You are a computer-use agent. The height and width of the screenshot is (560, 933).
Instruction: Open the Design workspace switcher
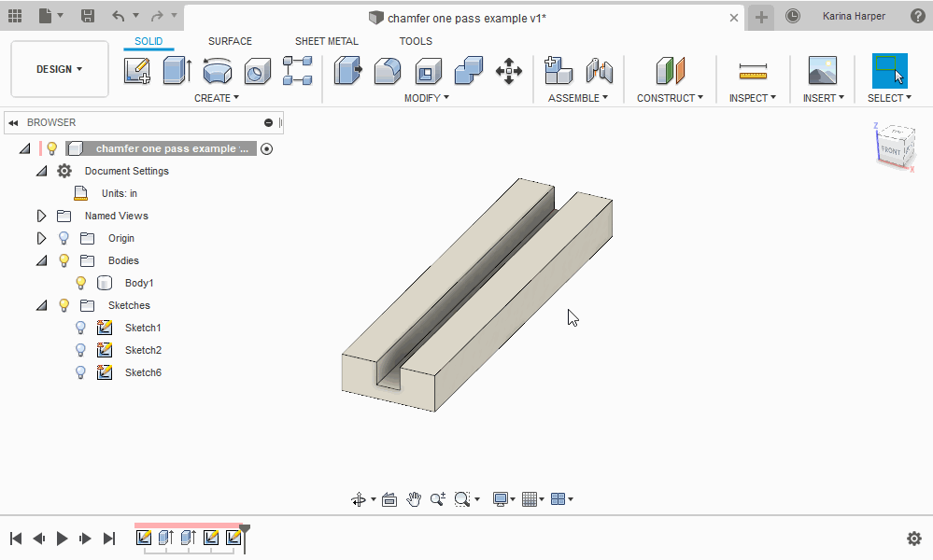click(x=59, y=68)
